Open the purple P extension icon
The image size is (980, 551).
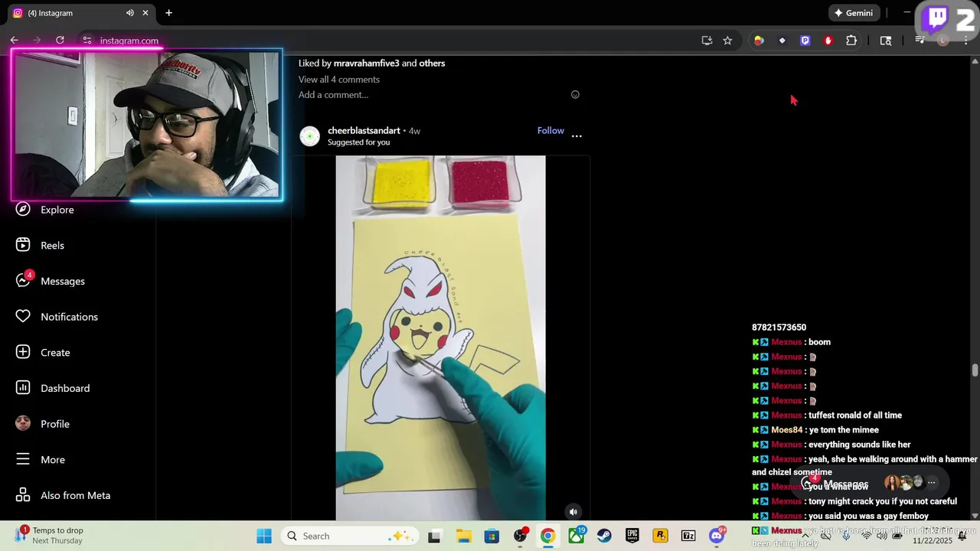(805, 41)
